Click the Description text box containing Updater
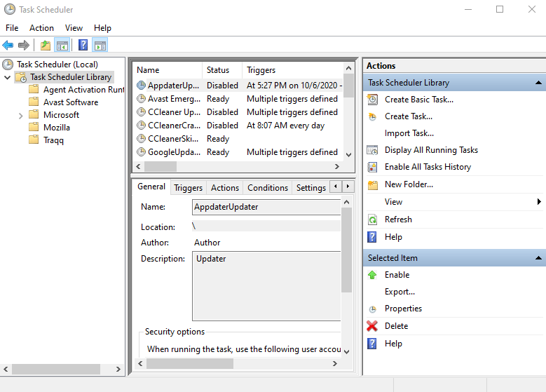Screen dimensions: 546x392 pyautogui.click(x=266, y=286)
